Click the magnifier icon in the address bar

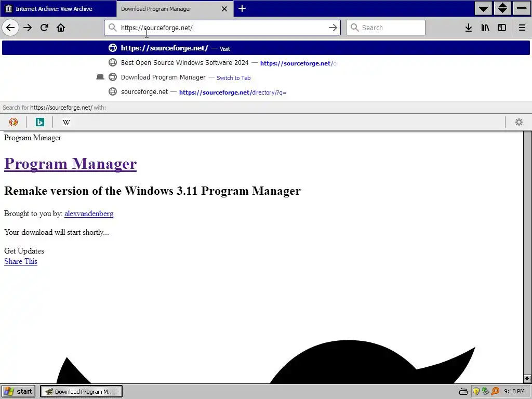click(112, 28)
